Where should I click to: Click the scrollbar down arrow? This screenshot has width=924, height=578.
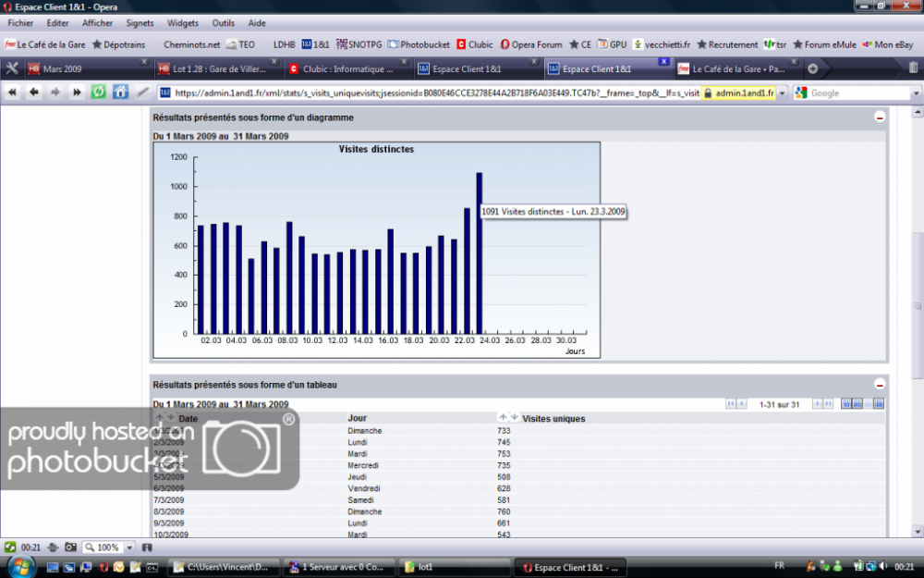917,531
